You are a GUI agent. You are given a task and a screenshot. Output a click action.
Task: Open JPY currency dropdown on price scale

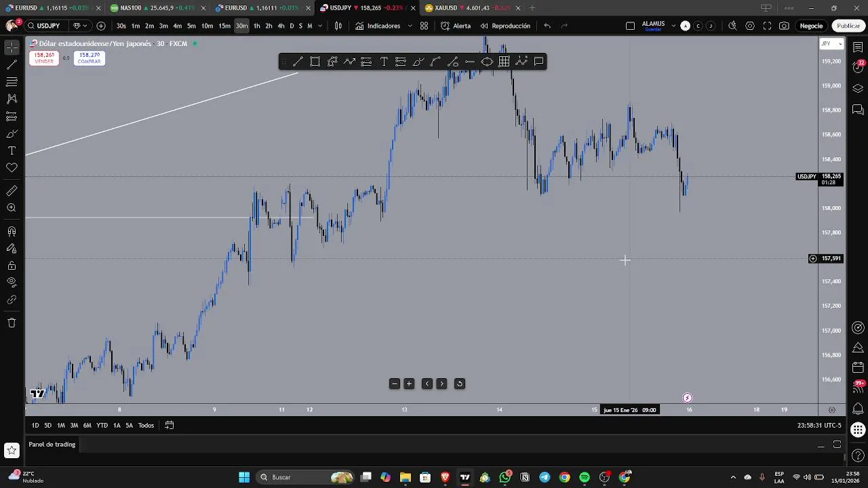(x=831, y=44)
